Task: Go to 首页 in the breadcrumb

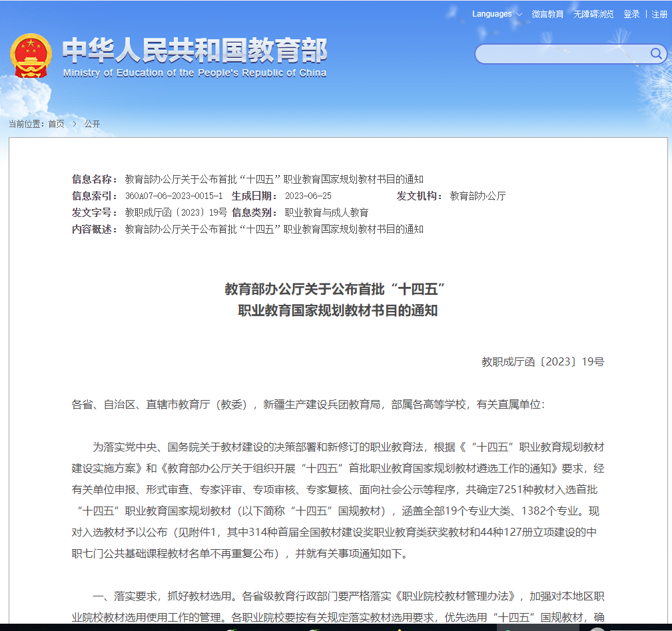Action: tap(56, 124)
